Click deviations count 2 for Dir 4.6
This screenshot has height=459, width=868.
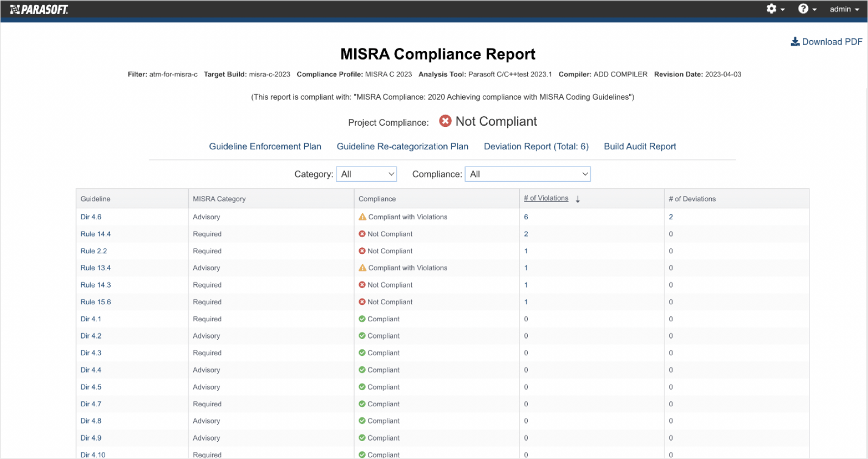tap(671, 217)
